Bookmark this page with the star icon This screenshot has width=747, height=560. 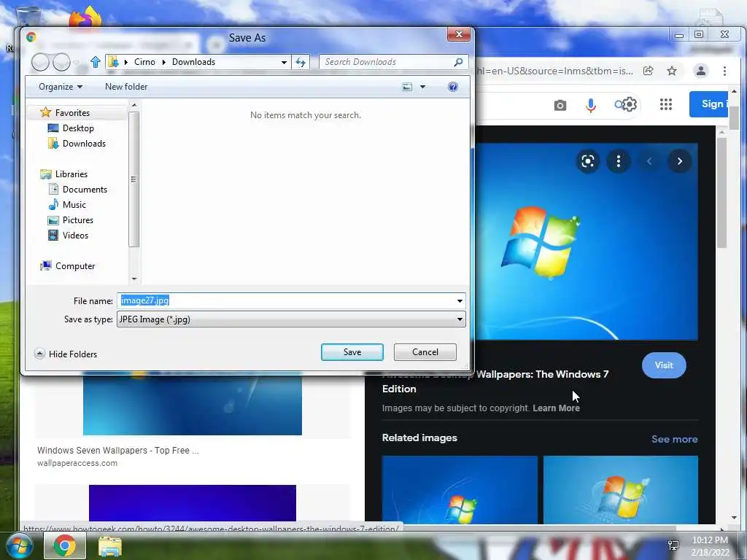[x=672, y=71]
